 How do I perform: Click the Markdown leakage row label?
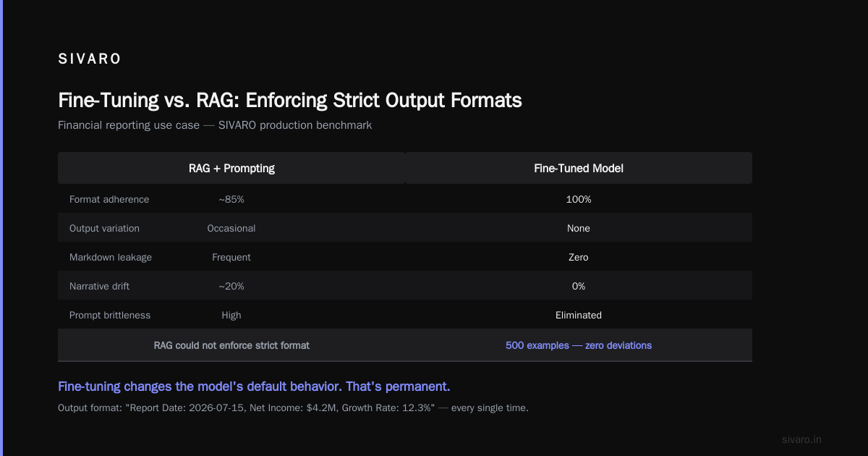[111, 257]
